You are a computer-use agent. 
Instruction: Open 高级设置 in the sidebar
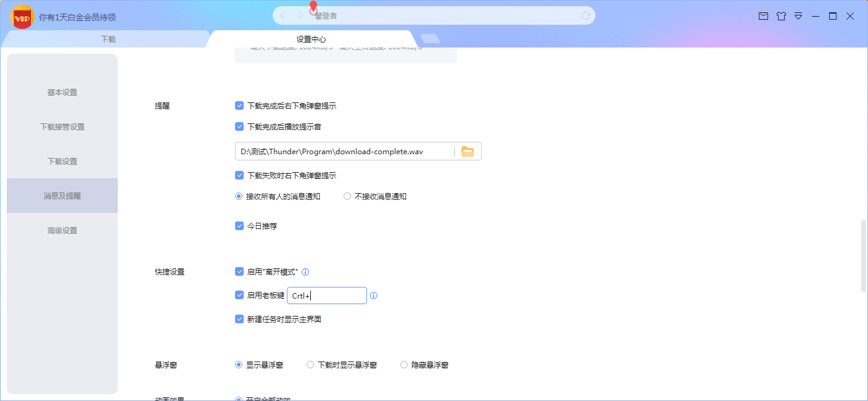61,230
